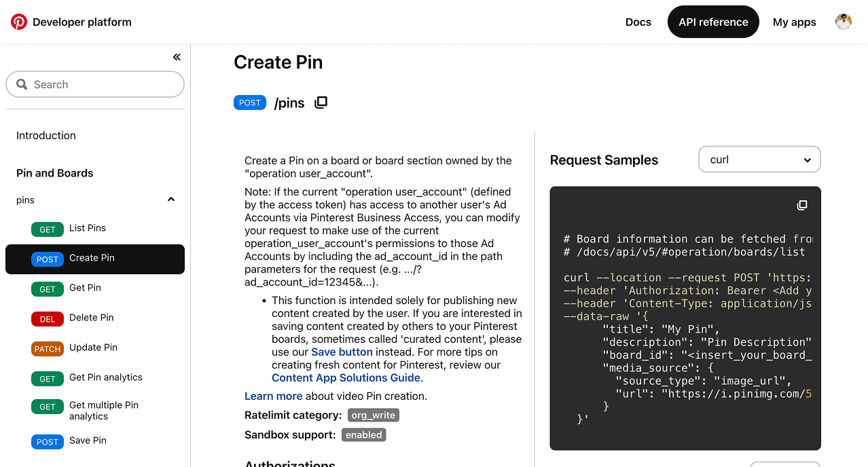This screenshot has height=467, width=868.
Task: Click the Ratelimit category label
Action: click(x=293, y=415)
